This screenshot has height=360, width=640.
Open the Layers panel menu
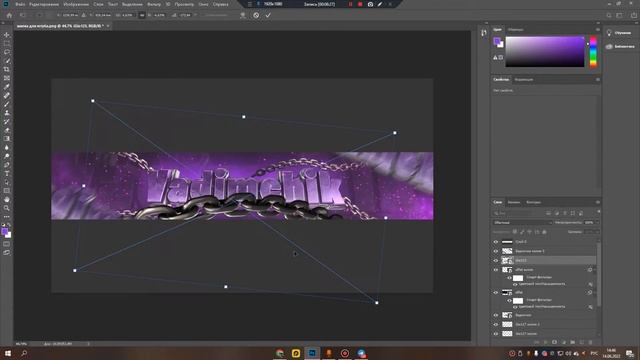point(598,202)
